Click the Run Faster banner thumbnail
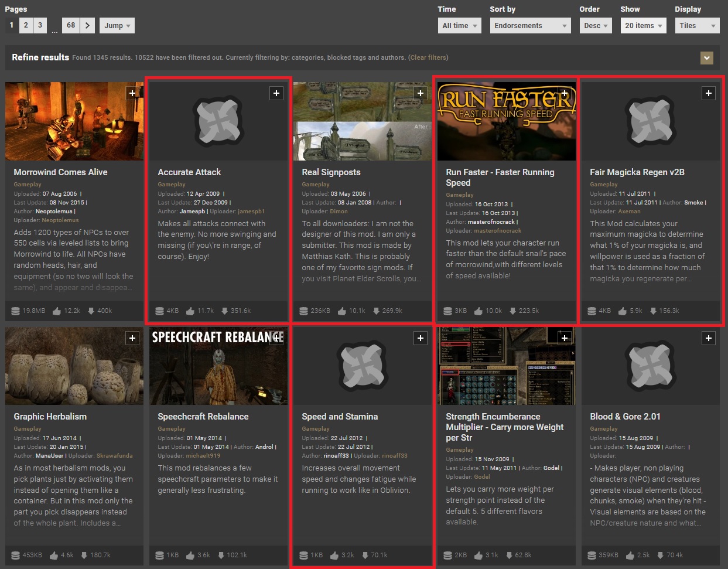Viewport: 728px width, 569px height. tap(507, 121)
